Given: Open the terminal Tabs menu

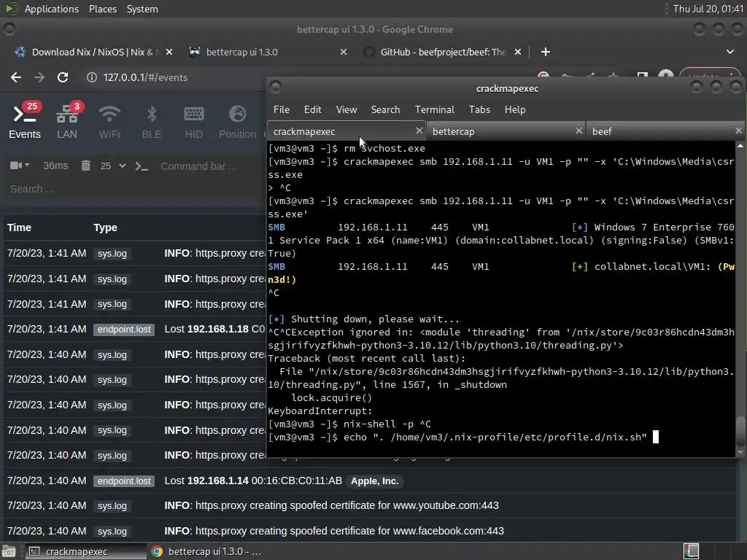Looking at the screenshot, I should coord(479,109).
